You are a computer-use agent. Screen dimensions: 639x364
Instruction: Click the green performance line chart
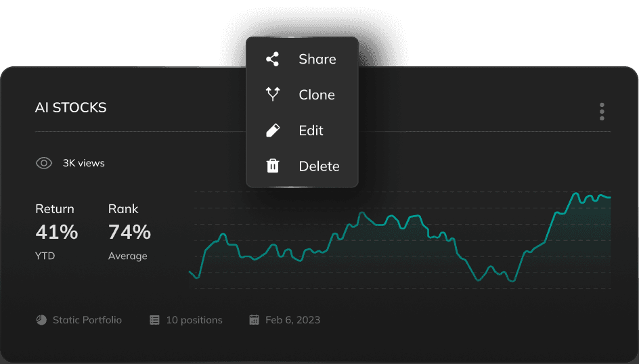click(399, 237)
